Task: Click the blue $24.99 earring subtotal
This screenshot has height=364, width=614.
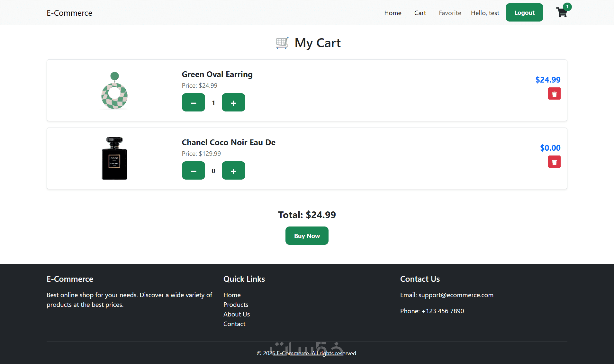Action: [x=548, y=80]
